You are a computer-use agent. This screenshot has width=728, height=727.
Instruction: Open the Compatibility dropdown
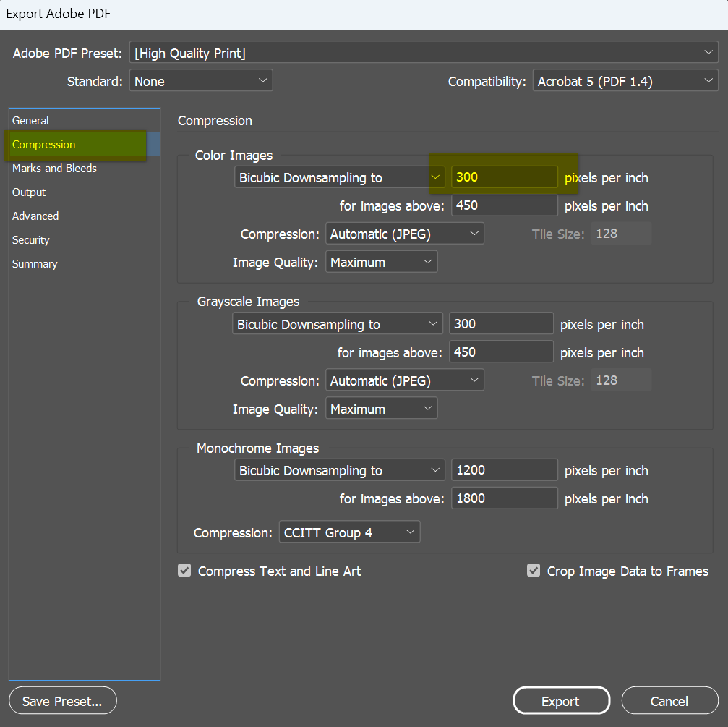(625, 82)
